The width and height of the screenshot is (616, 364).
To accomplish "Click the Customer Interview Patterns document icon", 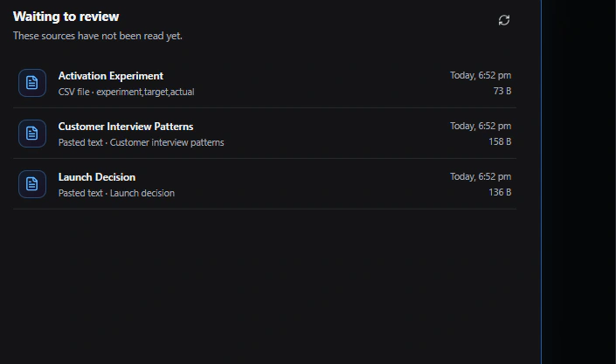I will point(32,134).
